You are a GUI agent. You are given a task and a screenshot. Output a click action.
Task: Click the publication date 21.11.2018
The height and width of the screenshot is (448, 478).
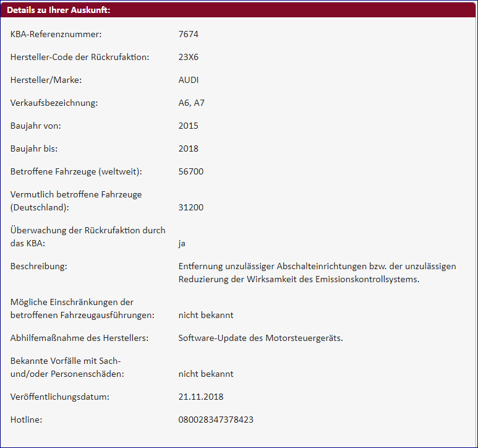[201, 397]
